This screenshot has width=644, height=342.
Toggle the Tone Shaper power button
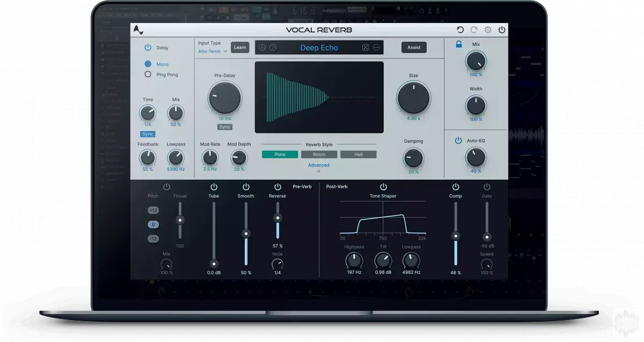click(383, 187)
